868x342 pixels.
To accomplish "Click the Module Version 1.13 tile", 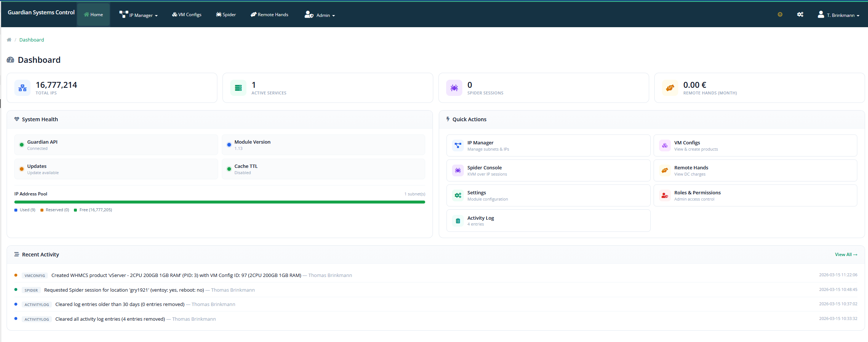I will 323,145.
